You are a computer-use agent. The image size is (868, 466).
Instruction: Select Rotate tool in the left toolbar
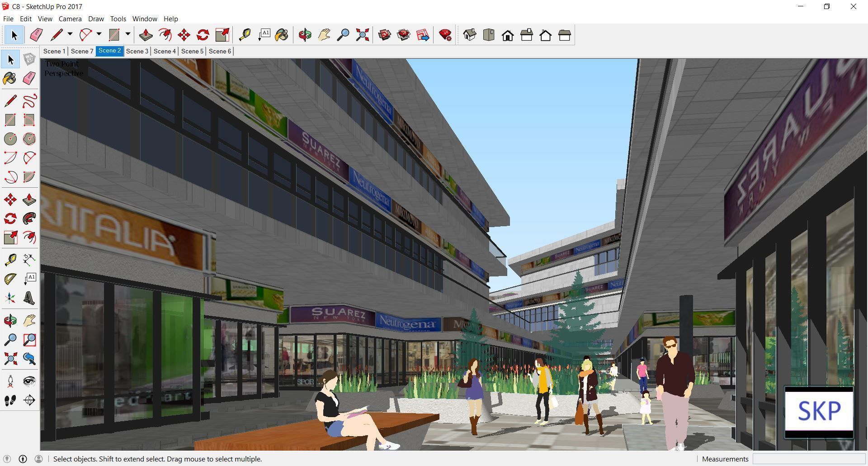coord(10,219)
